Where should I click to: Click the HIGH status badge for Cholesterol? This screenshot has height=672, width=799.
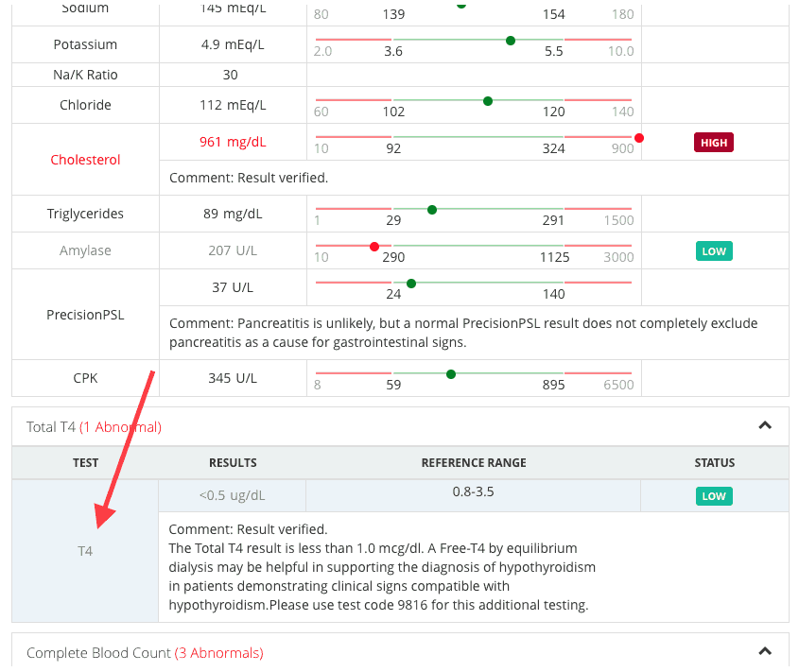pyautogui.click(x=713, y=143)
